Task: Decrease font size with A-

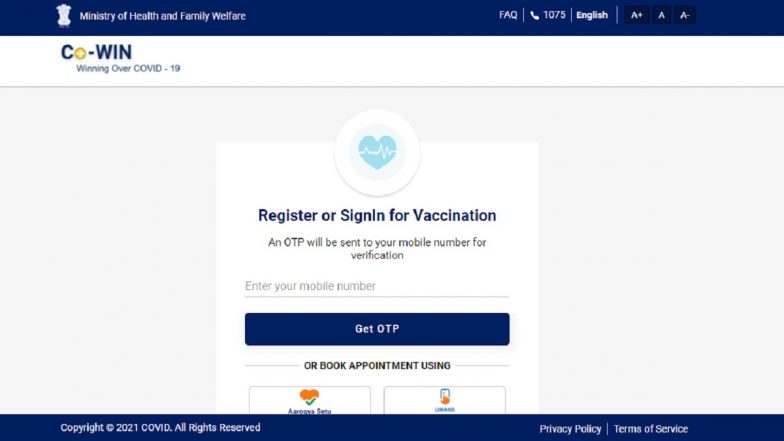Action: pyautogui.click(x=684, y=15)
